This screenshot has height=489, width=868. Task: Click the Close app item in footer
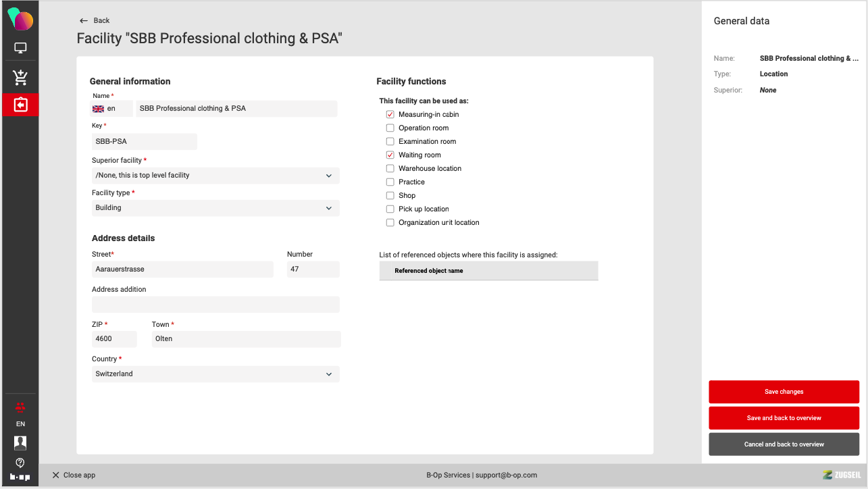[x=74, y=475]
